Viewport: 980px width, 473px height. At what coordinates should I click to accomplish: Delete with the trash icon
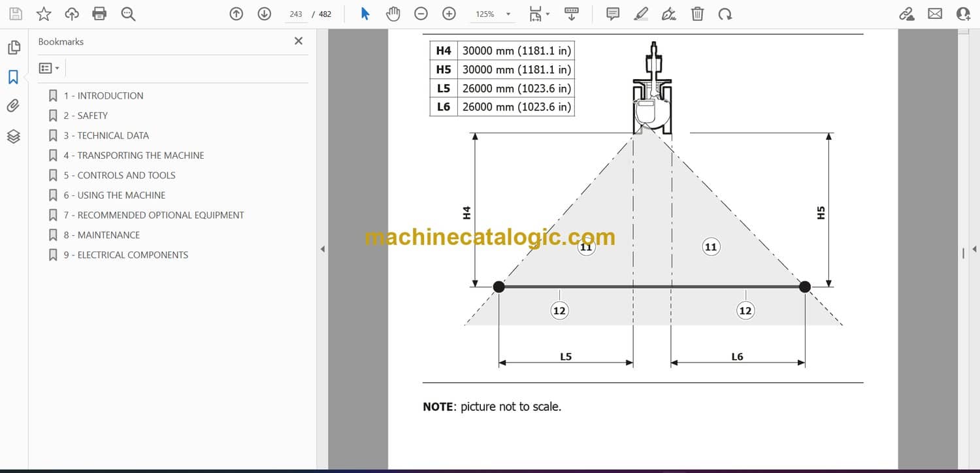coord(698,14)
